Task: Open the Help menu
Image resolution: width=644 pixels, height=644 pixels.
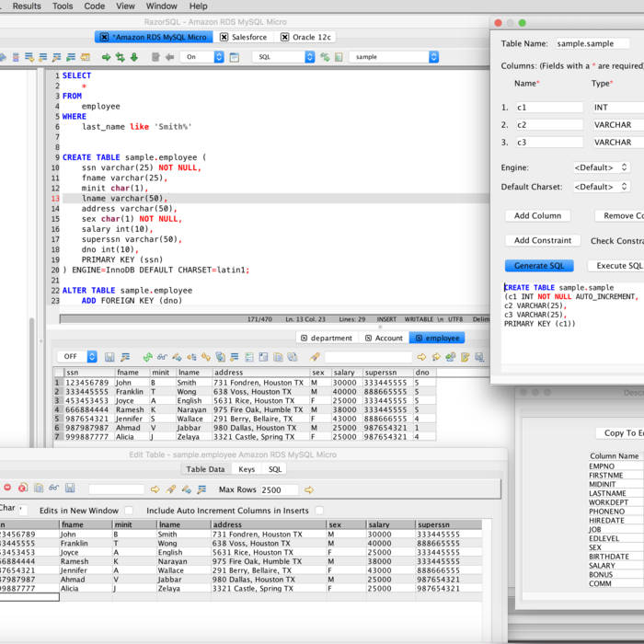Action: click(198, 6)
